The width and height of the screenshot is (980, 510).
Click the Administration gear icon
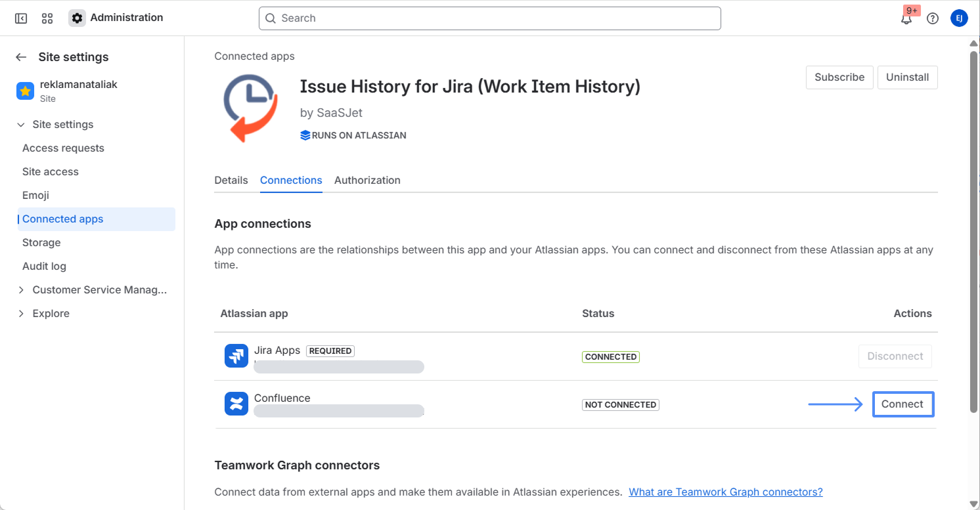[78, 18]
